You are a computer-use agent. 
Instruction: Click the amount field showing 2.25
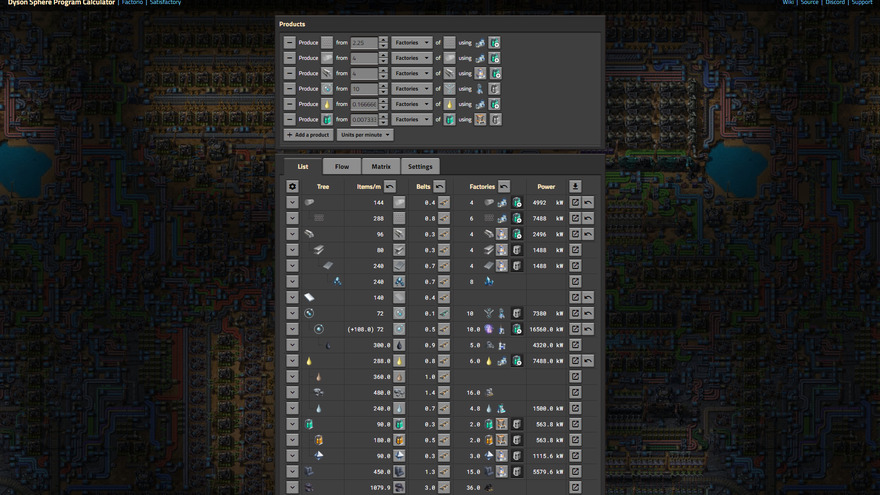point(363,43)
